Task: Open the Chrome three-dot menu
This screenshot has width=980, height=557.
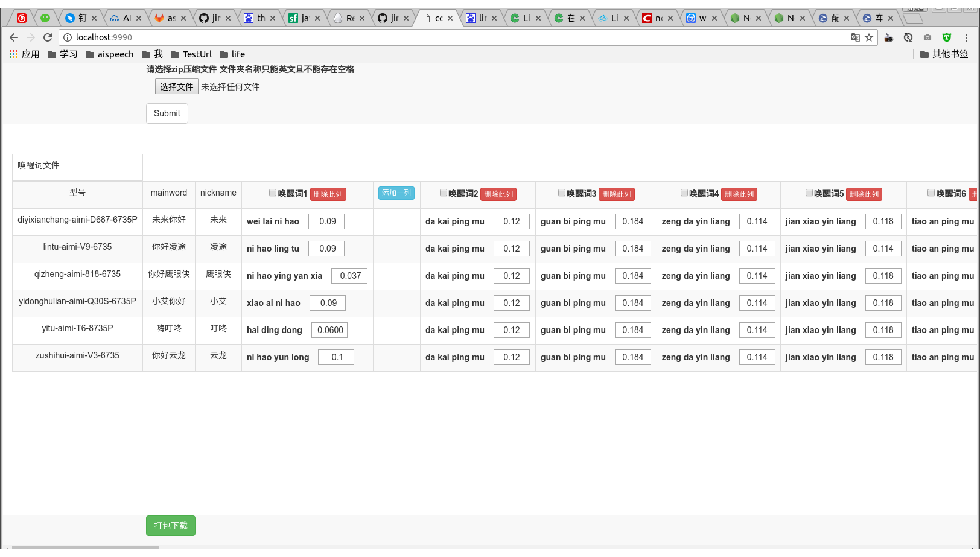Action: [966, 37]
